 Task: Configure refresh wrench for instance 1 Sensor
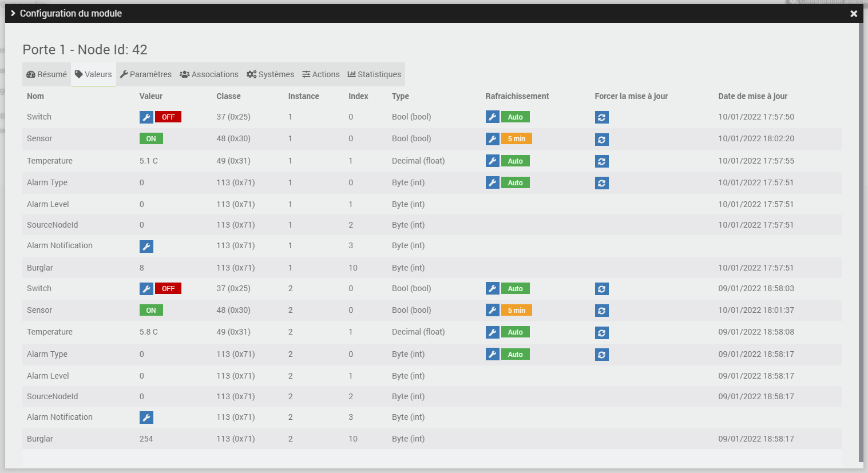click(493, 139)
